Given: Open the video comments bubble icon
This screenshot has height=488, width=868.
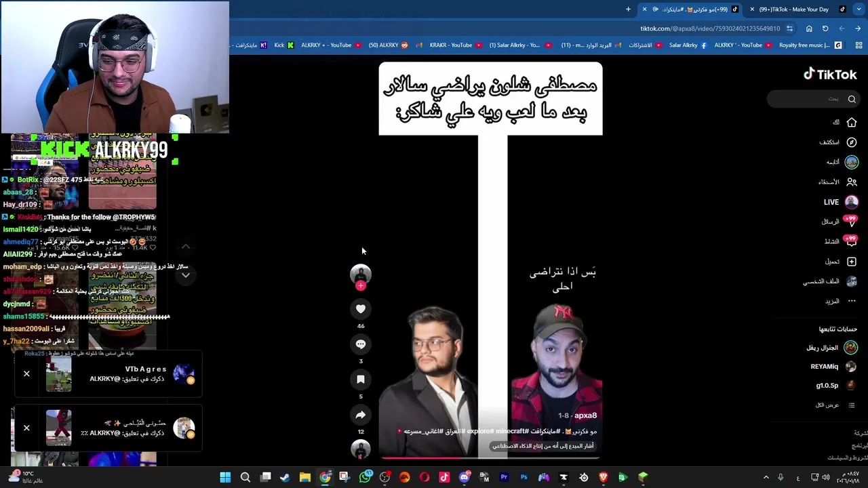Looking at the screenshot, I should [x=361, y=344].
